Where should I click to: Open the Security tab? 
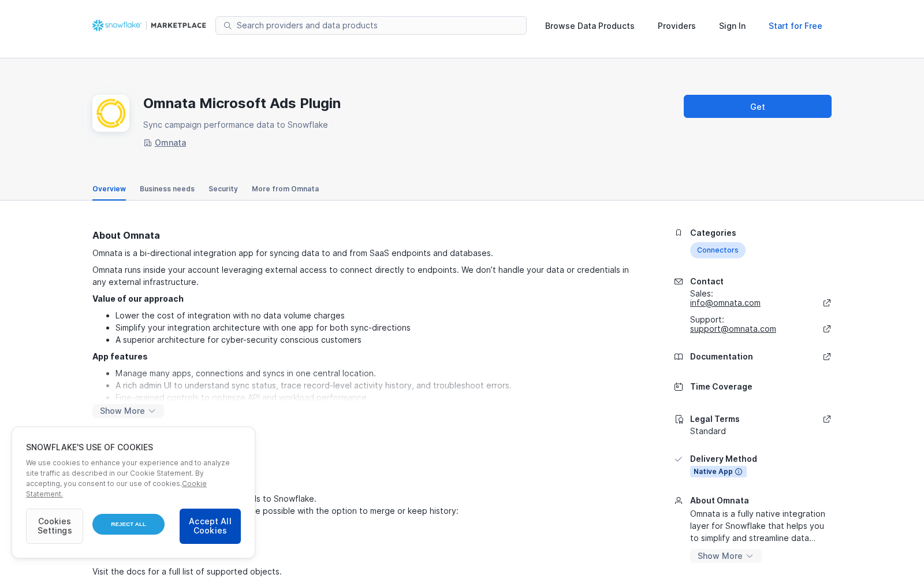[x=223, y=189]
